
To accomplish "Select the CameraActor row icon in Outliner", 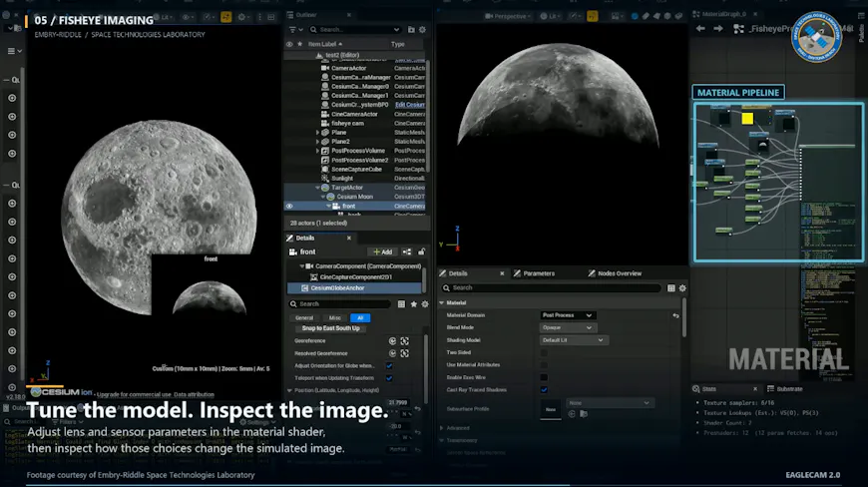I will [325, 68].
